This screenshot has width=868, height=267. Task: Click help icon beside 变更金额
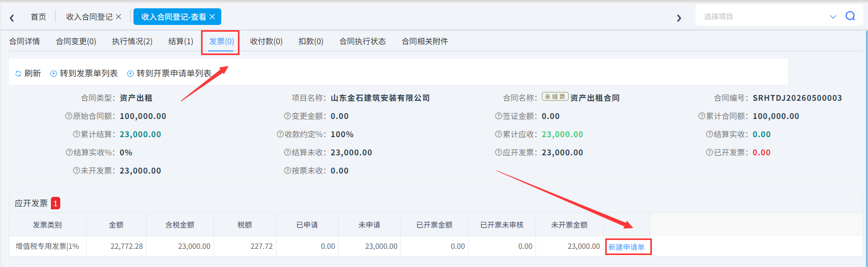pos(287,116)
